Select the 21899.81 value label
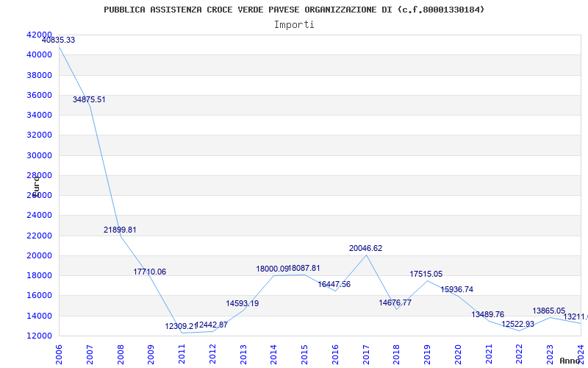 [x=120, y=230]
